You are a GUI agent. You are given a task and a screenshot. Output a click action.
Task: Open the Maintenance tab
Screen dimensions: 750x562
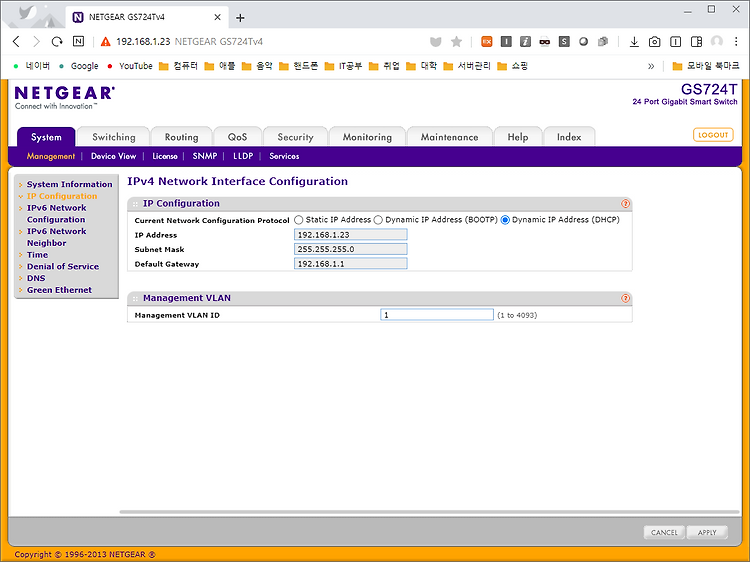(x=449, y=137)
